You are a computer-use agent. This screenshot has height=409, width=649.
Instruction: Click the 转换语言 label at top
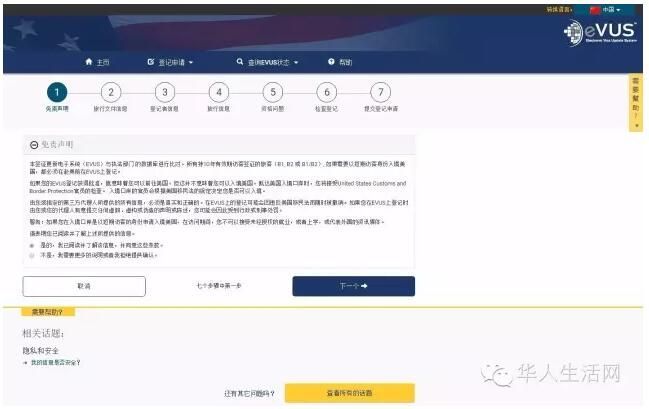click(x=559, y=10)
